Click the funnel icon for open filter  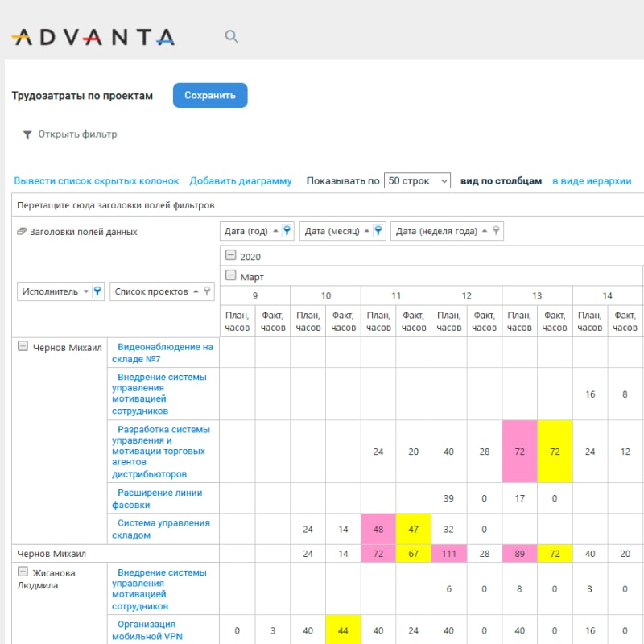pyautogui.click(x=27, y=134)
